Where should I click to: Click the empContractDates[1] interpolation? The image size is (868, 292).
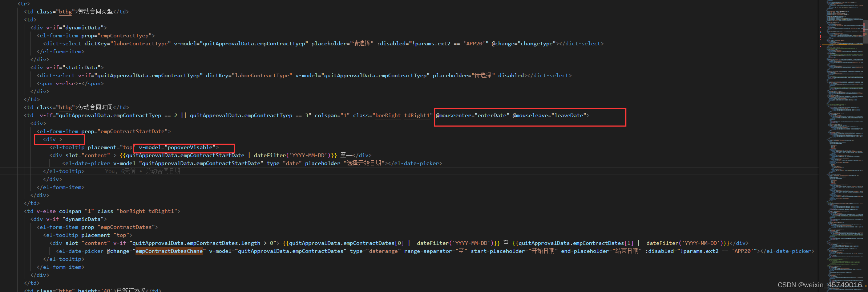(621, 243)
